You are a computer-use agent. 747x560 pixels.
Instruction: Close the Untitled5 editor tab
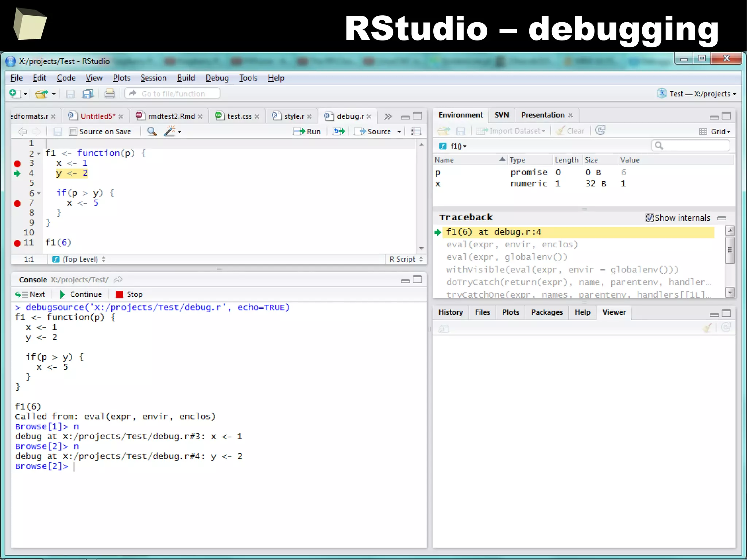click(x=121, y=117)
